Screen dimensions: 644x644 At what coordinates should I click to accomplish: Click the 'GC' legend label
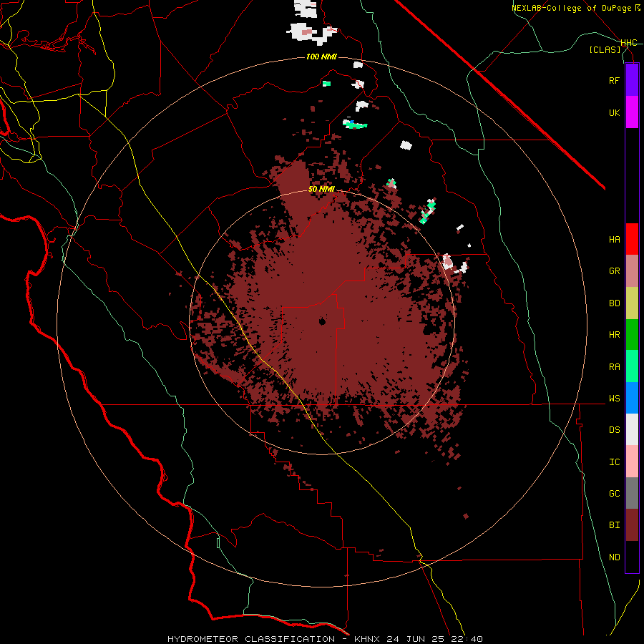tap(615, 494)
